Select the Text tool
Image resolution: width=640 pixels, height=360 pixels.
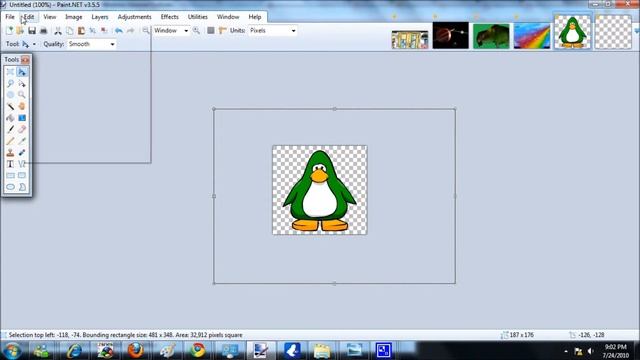tap(10, 164)
